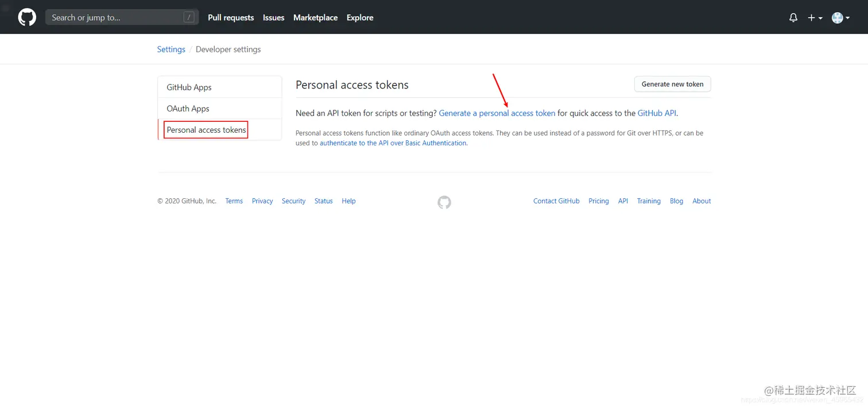Open the user avatar dropdown menu

pyautogui.click(x=840, y=18)
